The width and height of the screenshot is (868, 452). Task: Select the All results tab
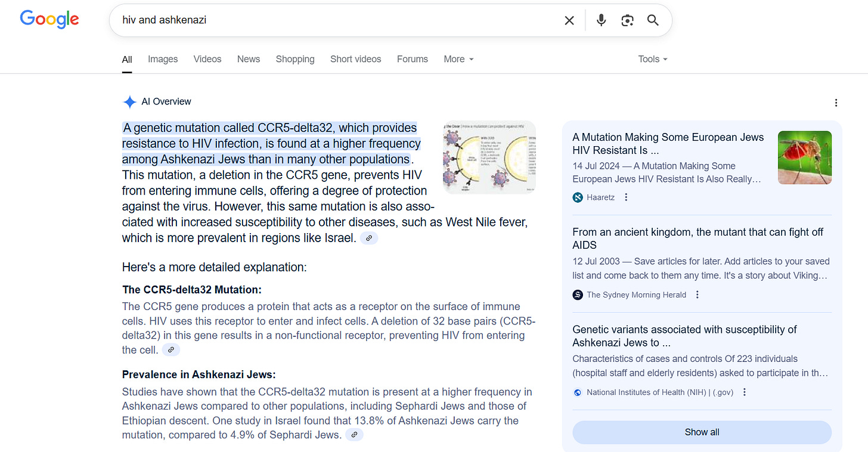point(127,59)
